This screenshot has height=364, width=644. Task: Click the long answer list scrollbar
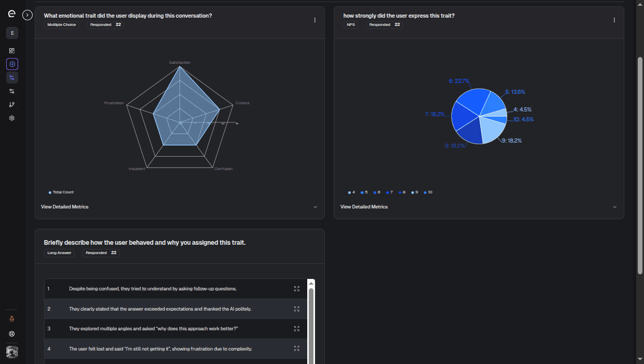coord(311,321)
